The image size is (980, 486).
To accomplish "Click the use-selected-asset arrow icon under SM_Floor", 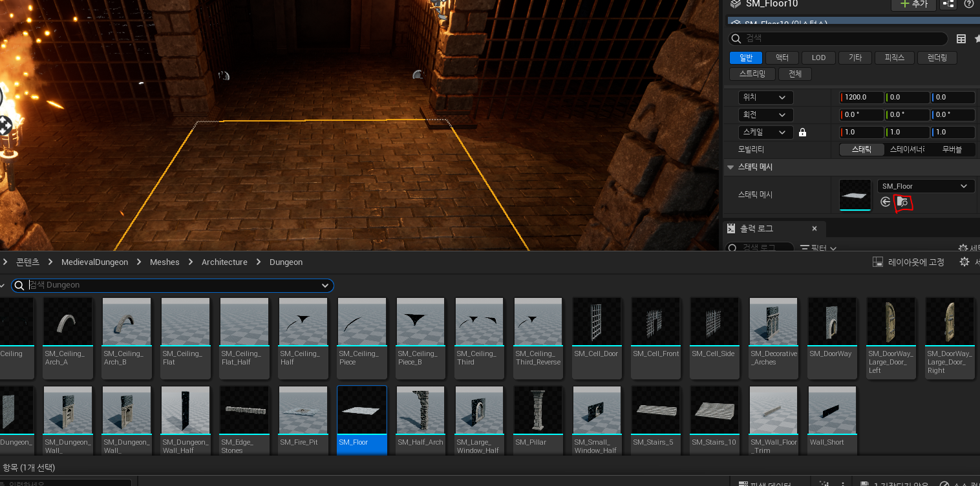I will tap(886, 202).
